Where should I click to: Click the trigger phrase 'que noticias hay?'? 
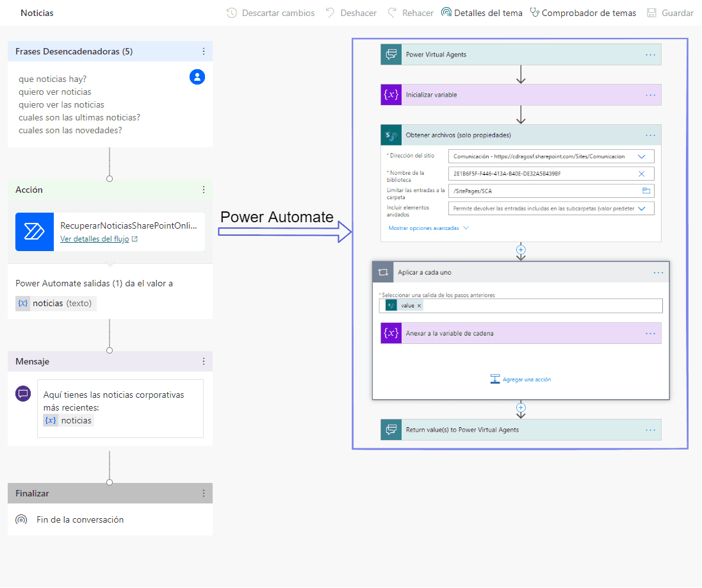point(53,79)
